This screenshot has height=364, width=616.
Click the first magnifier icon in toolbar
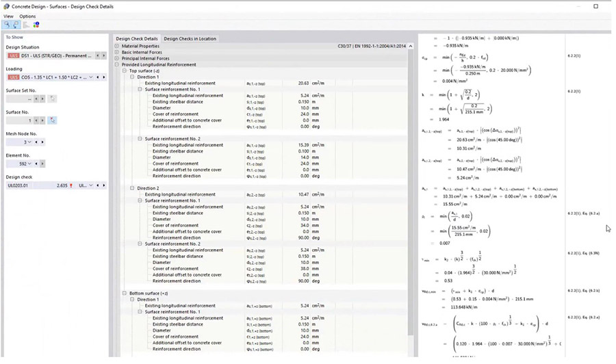pos(8,25)
